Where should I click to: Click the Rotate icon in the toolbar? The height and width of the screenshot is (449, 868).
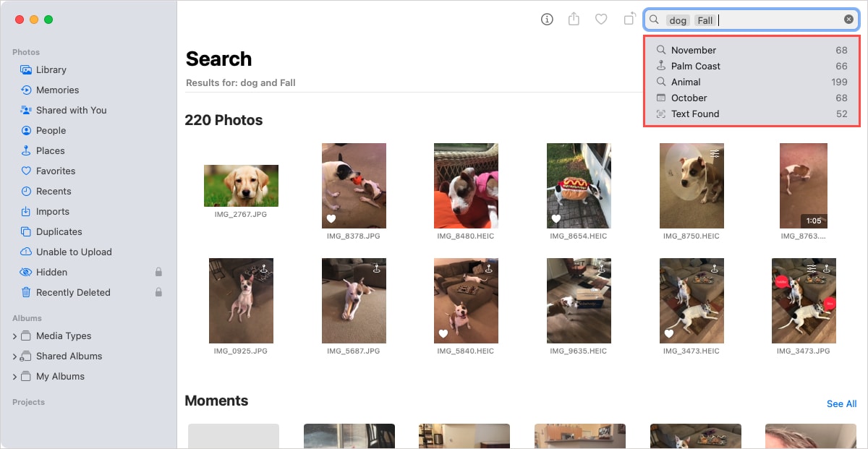[629, 20]
